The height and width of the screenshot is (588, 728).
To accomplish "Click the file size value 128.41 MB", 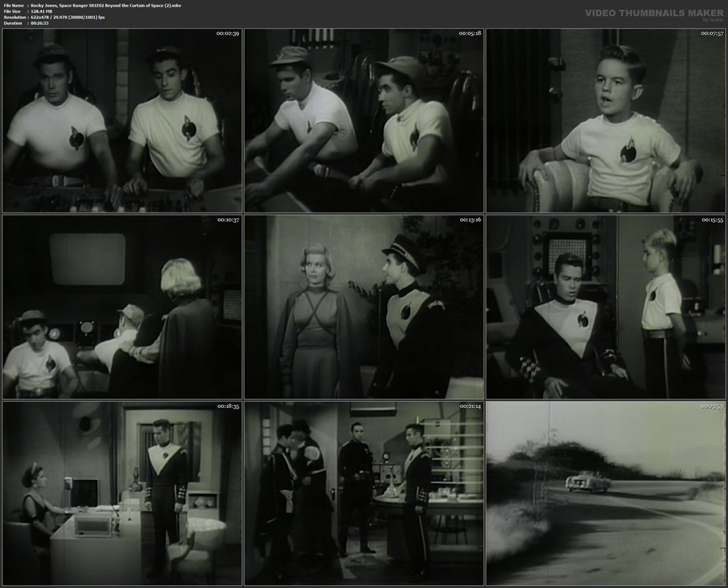I will pyautogui.click(x=41, y=11).
